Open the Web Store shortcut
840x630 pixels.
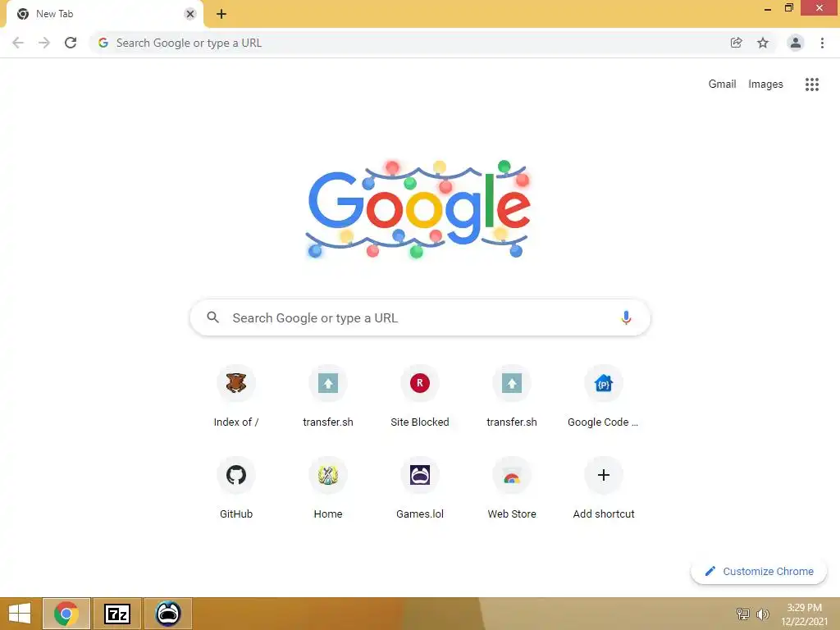pyautogui.click(x=512, y=489)
